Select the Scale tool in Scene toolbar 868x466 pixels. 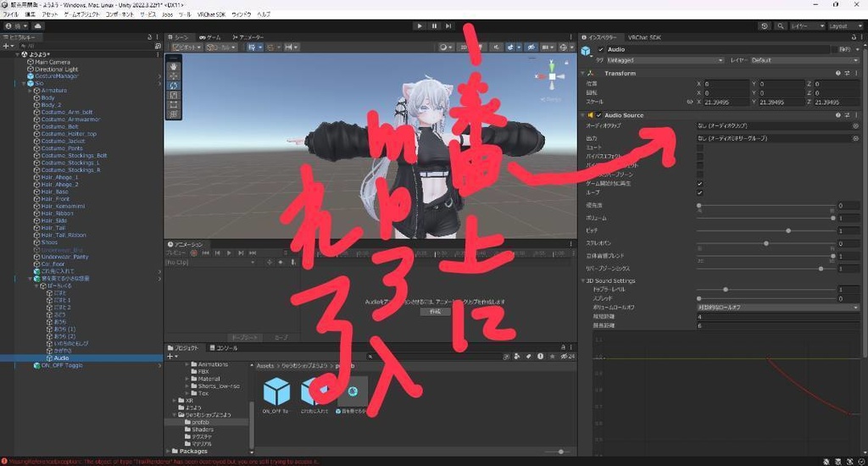tap(174, 95)
